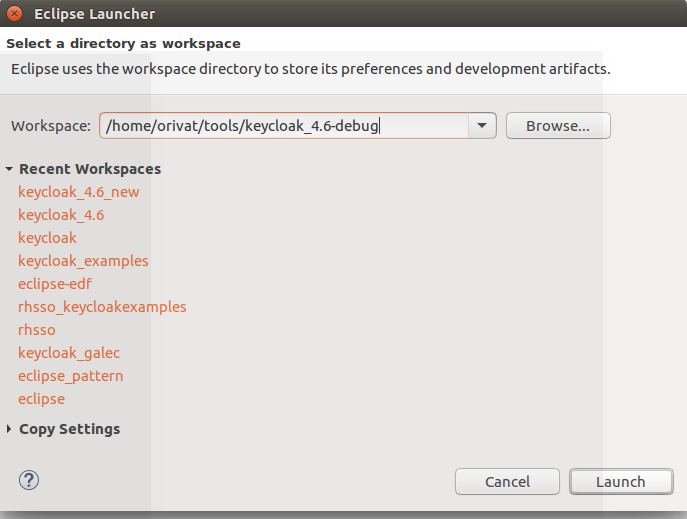This screenshot has width=687, height=519.
Task: Pick the eclipse-edf recent workspace
Action: [x=55, y=284]
